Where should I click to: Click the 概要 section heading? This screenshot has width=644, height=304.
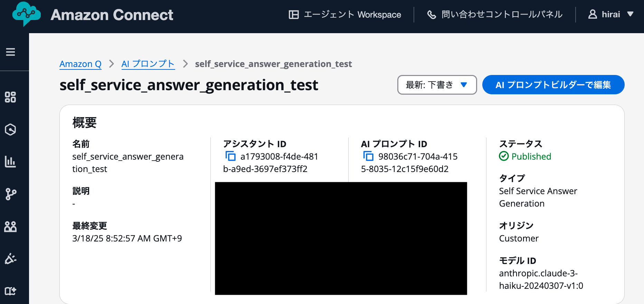pyautogui.click(x=85, y=123)
